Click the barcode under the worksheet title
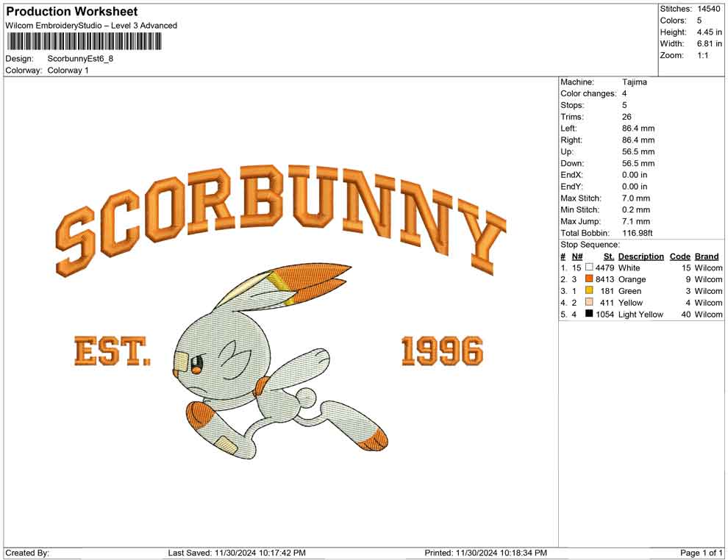Image resolution: width=728 pixels, height=560 pixels. click(x=84, y=42)
